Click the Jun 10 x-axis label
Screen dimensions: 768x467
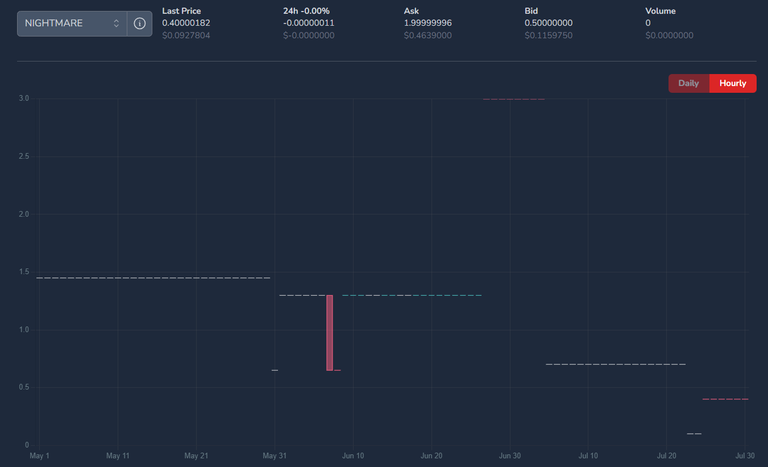(x=353, y=456)
